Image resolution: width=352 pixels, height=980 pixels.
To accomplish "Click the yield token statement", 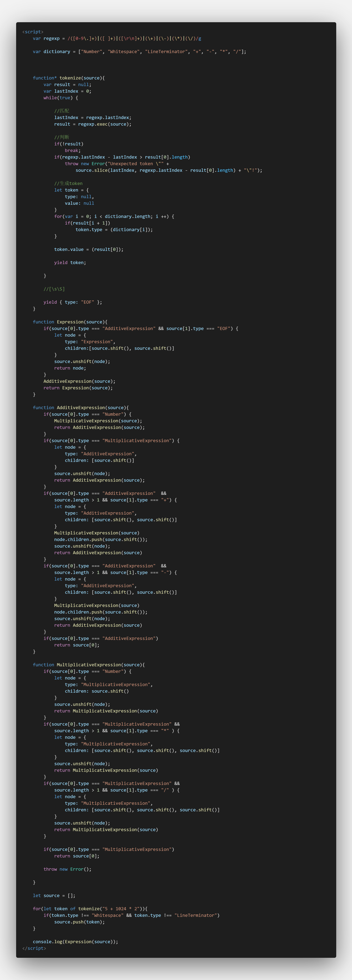I will tap(70, 263).
